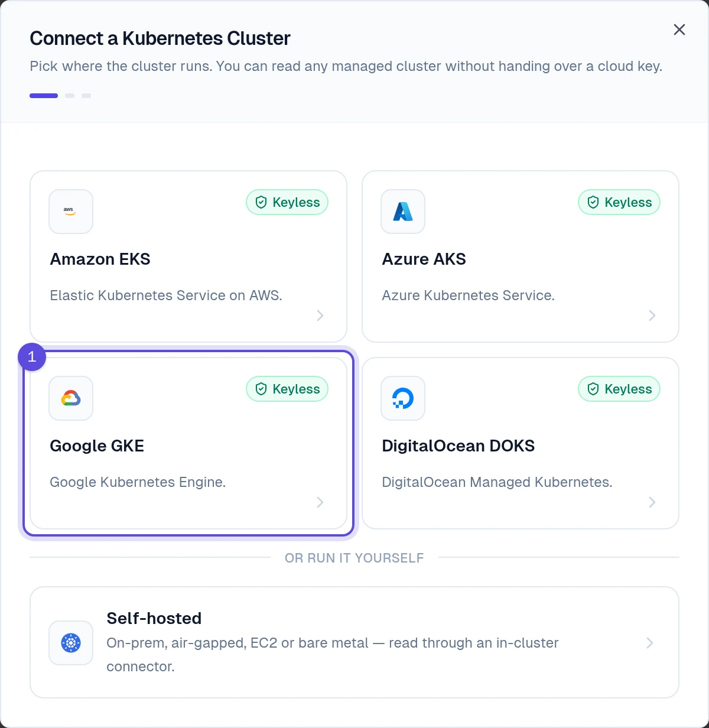Choose the Self-hosted heading
The width and height of the screenshot is (709, 728).
154,618
